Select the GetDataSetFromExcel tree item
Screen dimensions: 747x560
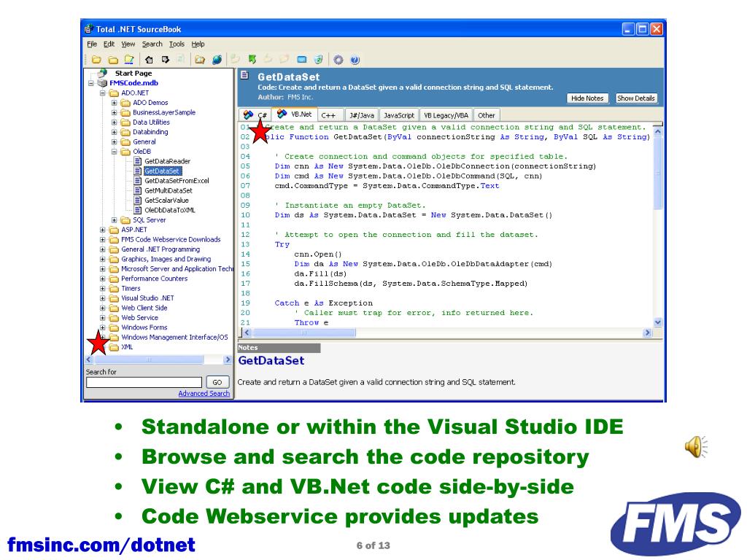(177, 181)
